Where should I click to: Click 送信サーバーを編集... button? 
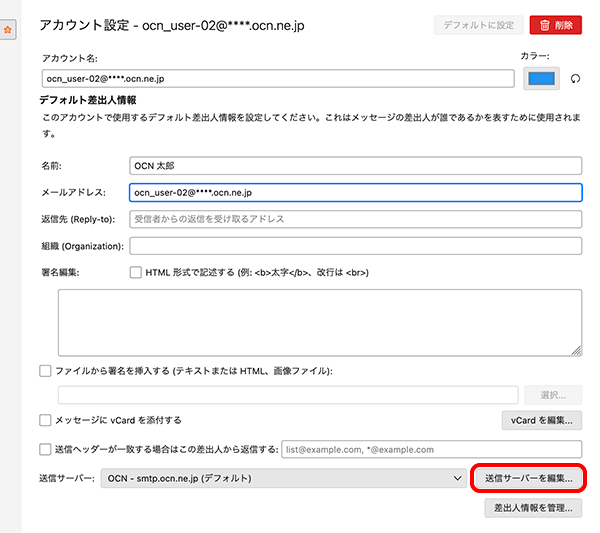click(528, 479)
